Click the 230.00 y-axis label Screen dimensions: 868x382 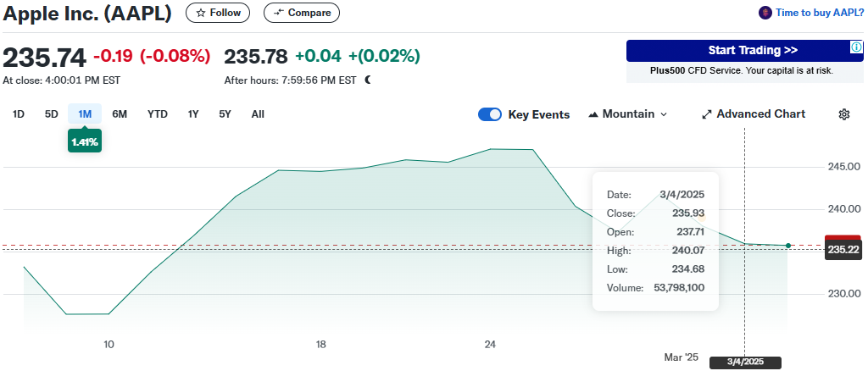pos(845,294)
